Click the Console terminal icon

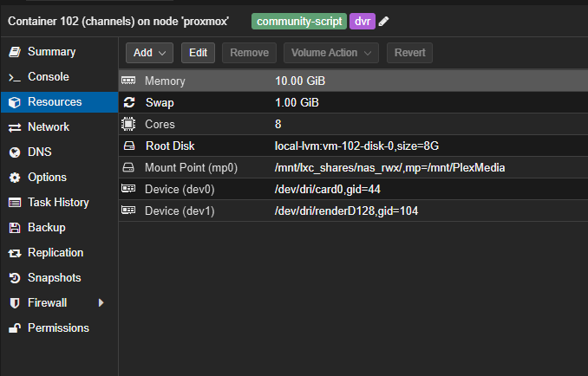coord(14,77)
